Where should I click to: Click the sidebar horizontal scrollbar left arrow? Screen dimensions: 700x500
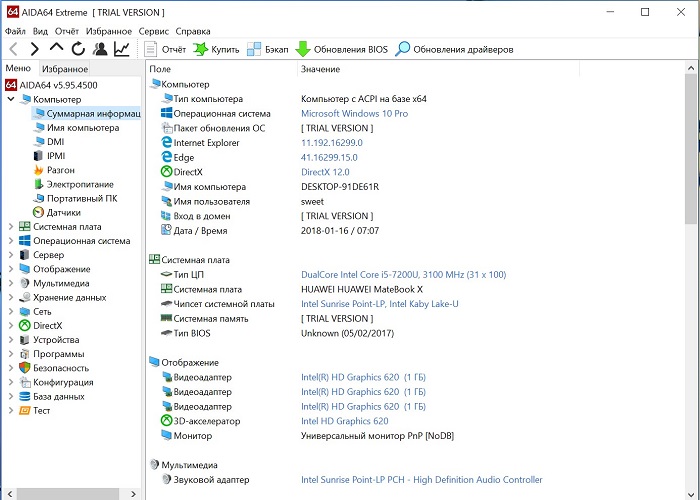tap(10, 494)
